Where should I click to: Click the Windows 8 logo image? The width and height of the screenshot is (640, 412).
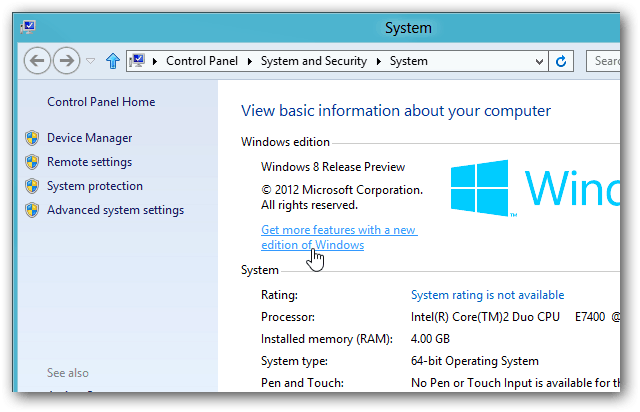click(x=535, y=188)
